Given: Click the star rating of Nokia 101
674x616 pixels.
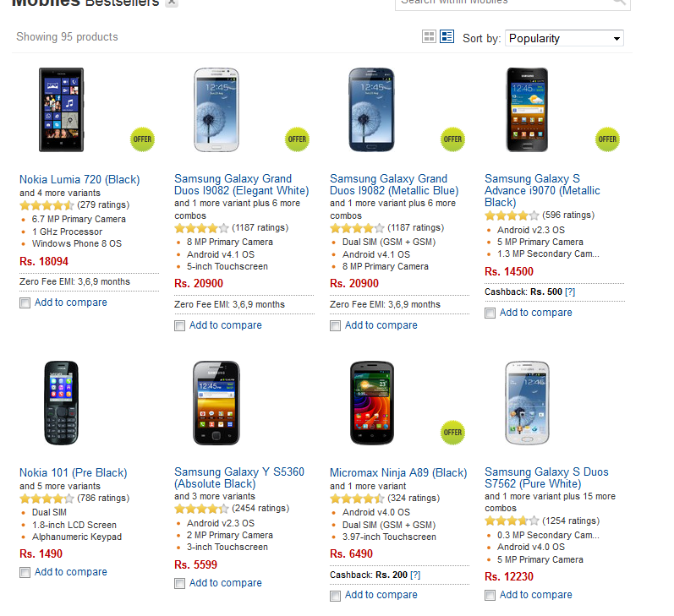Looking at the screenshot, I should (47, 499).
